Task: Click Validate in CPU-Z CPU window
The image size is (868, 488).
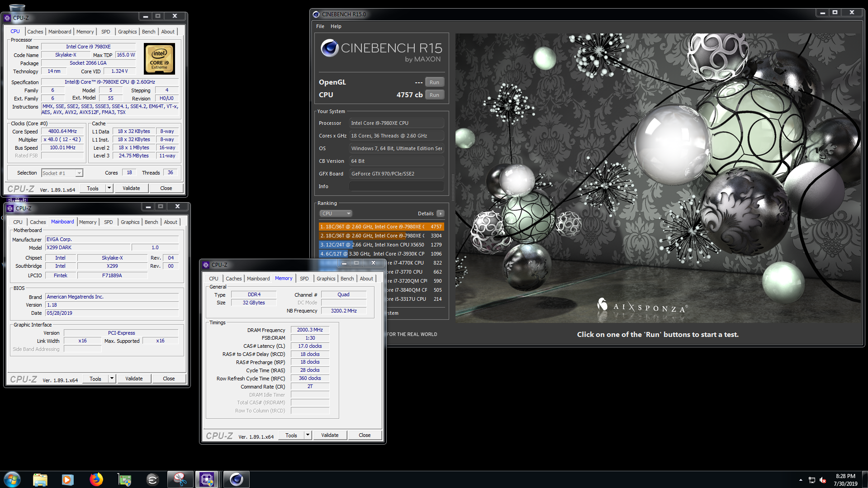Action: pos(131,188)
